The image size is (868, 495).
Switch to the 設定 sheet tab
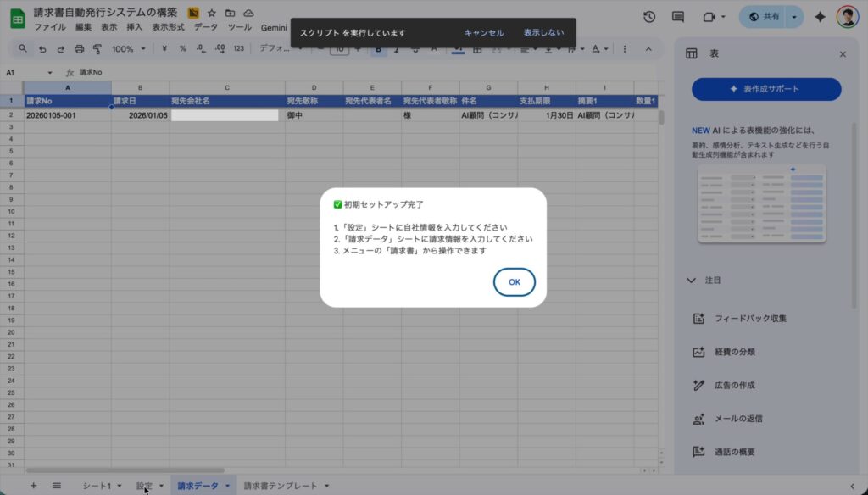pyautogui.click(x=144, y=486)
